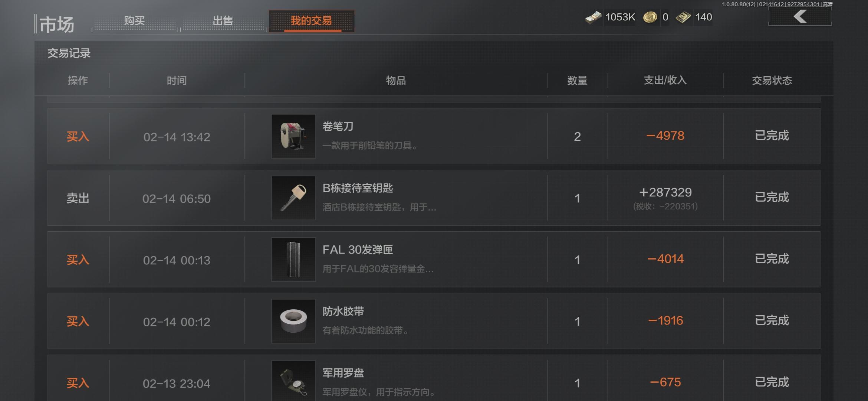Viewport: 868px width, 401px height.
Task: Tap the cash stack currency icon
Action: coord(593,17)
